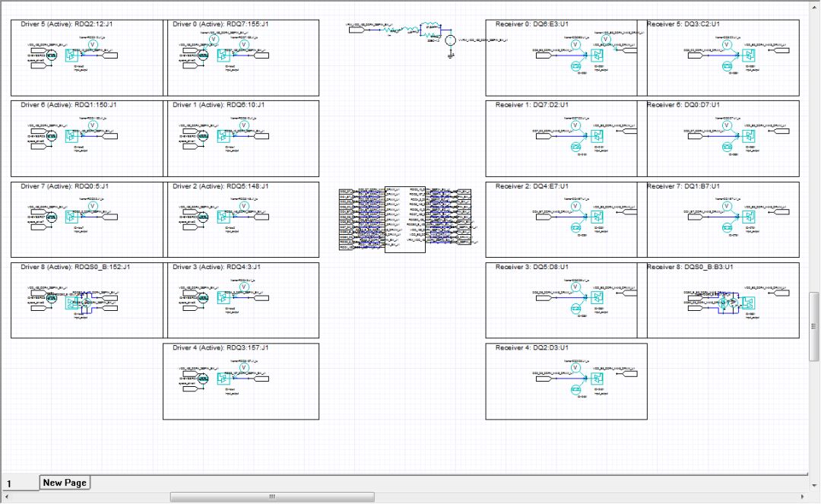Select the voltage probe in Driver 3 block

243,287
